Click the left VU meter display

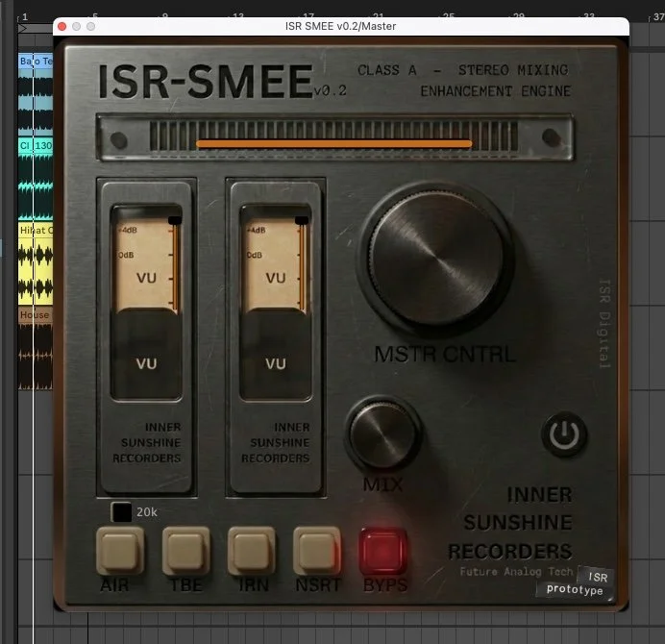click(x=146, y=302)
